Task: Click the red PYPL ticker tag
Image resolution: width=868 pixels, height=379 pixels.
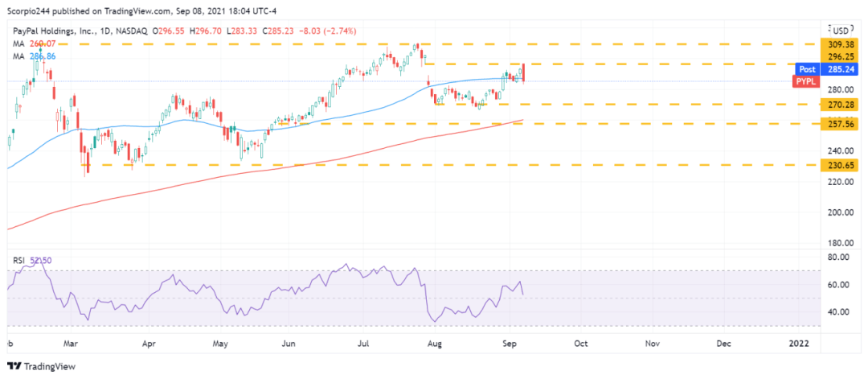Action: pyautogui.click(x=805, y=81)
